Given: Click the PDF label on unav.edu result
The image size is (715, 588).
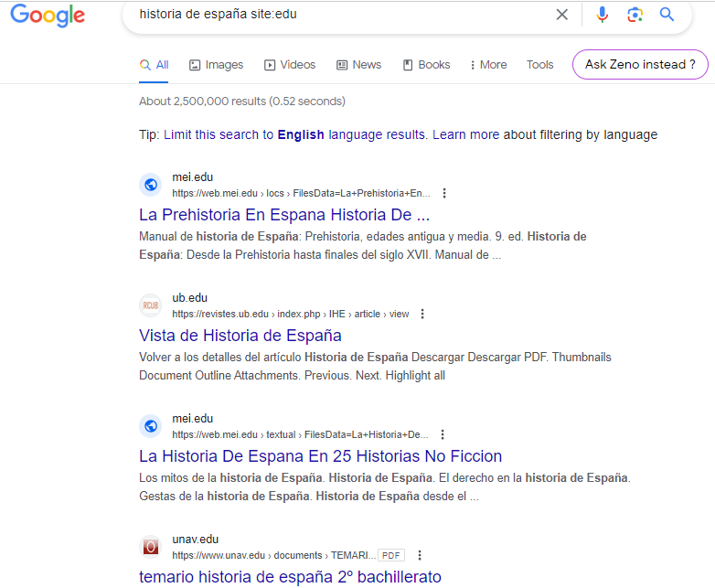Looking at the screenshot, I should [x=391, y=555].
